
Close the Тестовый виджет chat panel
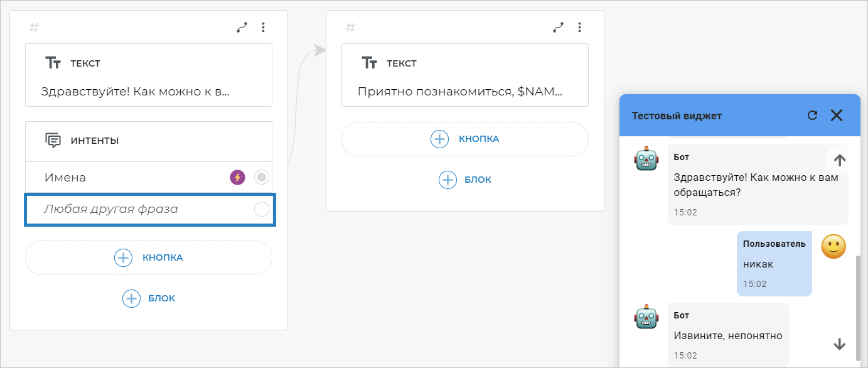pos(837,115)
